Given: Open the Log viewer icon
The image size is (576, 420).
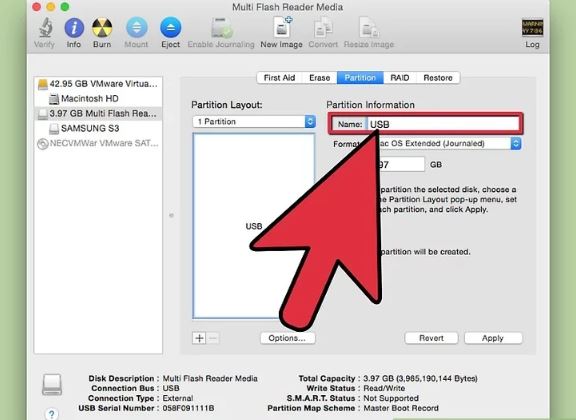Looking at the screenshot, I should coord(532,28).
